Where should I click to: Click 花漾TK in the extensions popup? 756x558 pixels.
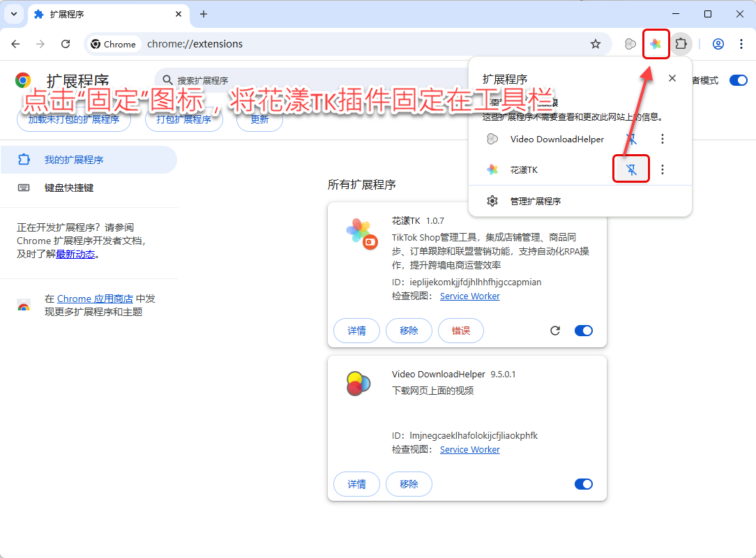pos(524,169)
